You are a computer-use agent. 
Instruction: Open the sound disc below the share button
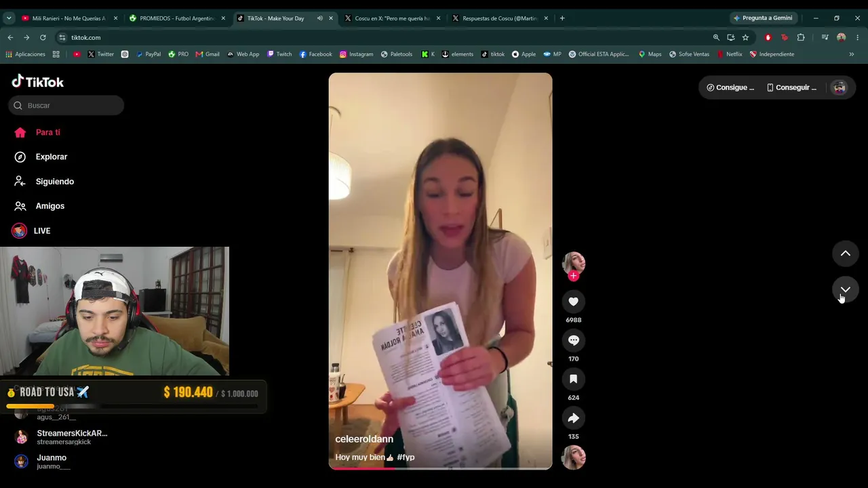[x=573, y=457]
